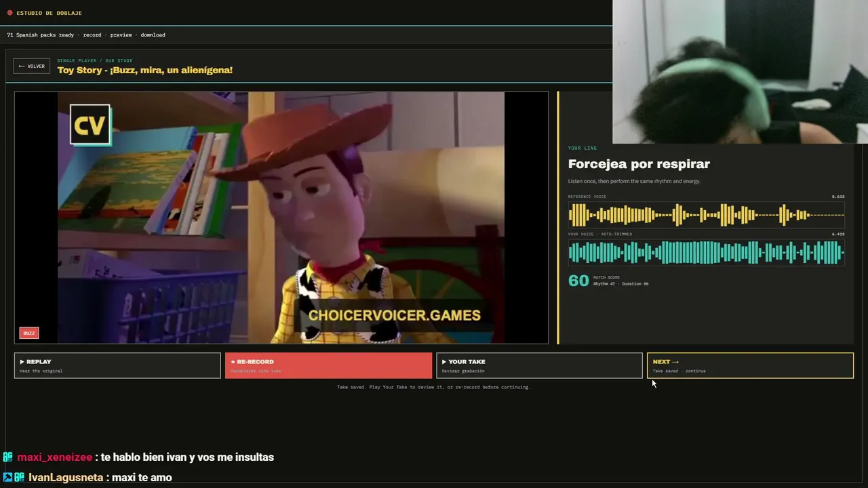The height and width of the screenshot is (488, 868).
Task: Re-record this take
Action: tap(328, 365)
